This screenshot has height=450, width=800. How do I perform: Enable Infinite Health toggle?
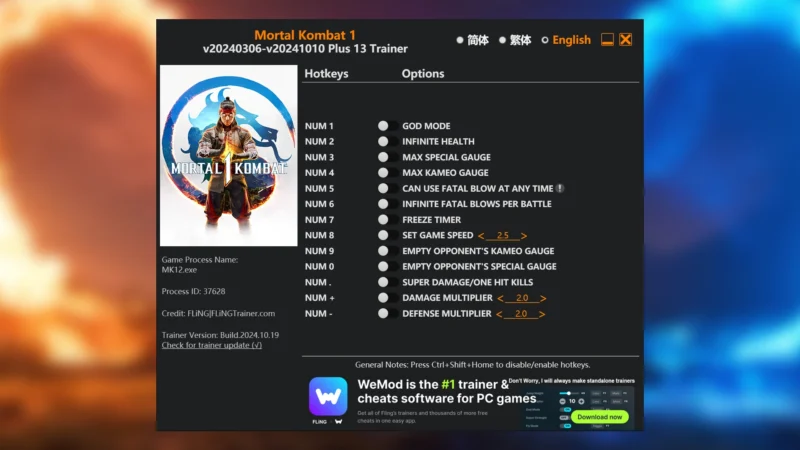click(388, 141)
